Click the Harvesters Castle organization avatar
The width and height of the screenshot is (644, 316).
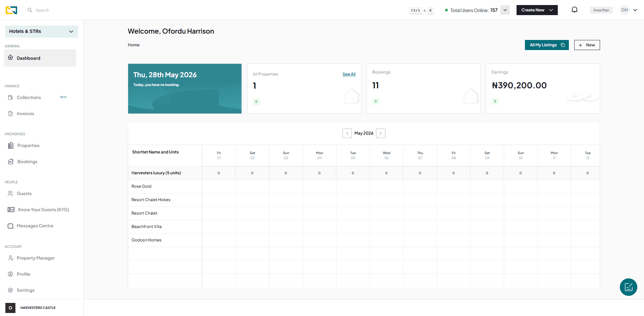click(10, 308)
